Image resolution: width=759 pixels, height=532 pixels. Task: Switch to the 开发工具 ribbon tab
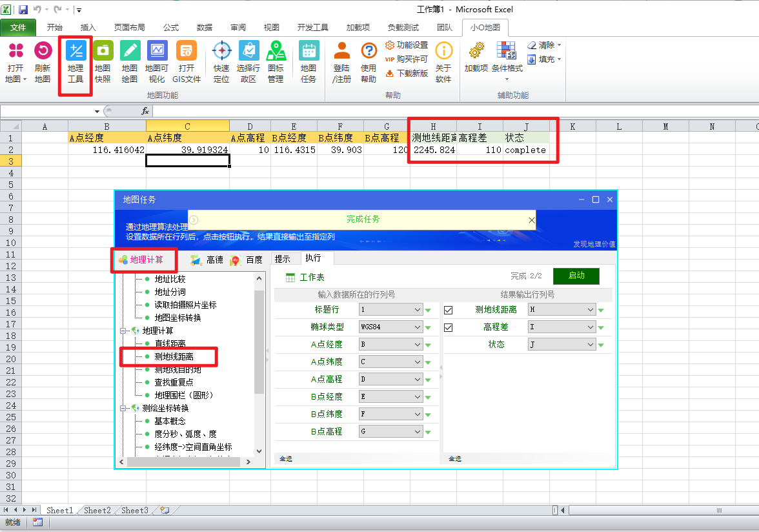coord(312,28)
